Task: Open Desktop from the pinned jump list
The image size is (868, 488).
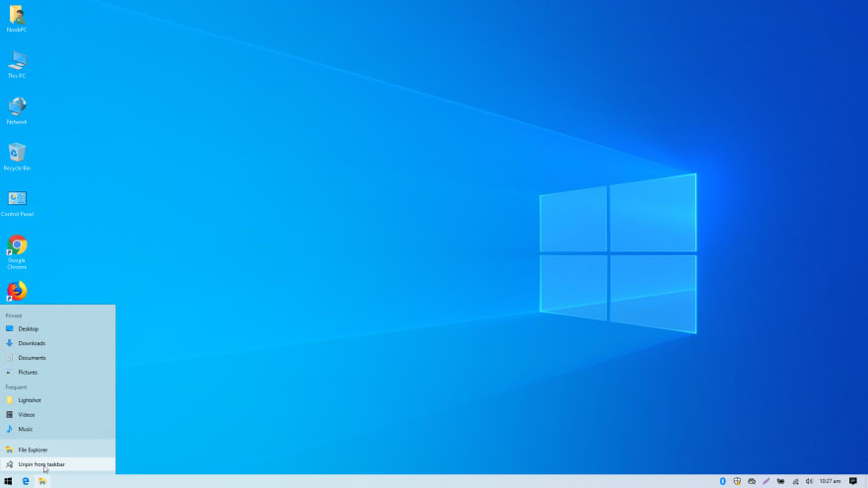Action: [x=57, y=328]
